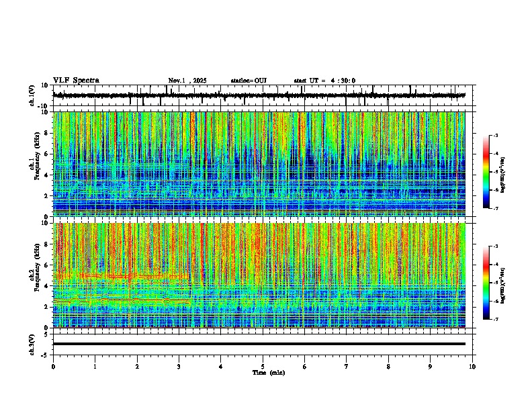Click time axis tick label "8"
Viewport: 532px width, 411px height.
(388, 367)
